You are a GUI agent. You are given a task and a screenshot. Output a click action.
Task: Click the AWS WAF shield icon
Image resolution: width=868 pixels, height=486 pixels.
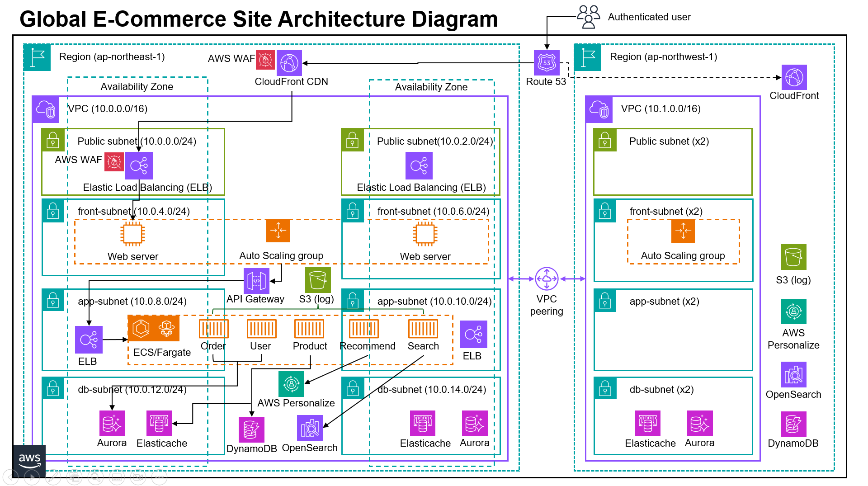[264, 59]
